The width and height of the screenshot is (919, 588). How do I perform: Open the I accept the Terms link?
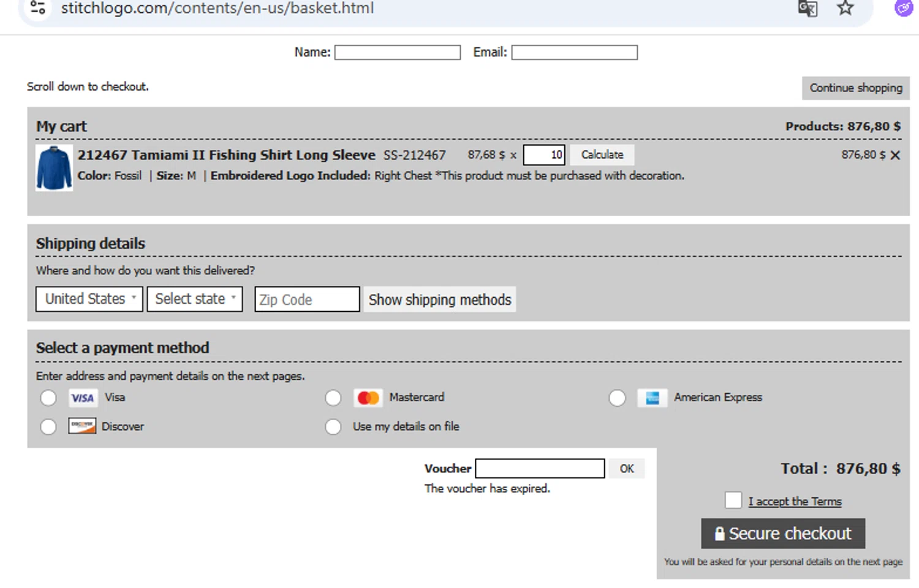795,502
